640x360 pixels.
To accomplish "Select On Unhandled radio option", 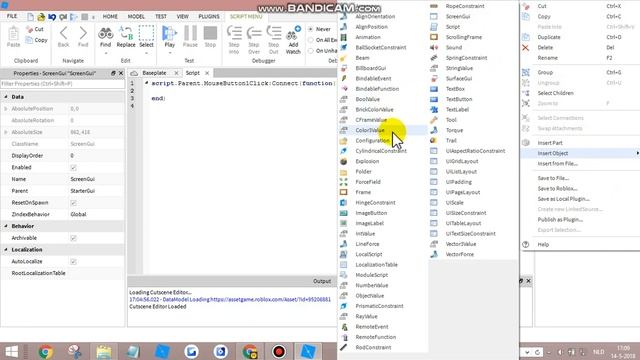I will [x=311, y=51].
